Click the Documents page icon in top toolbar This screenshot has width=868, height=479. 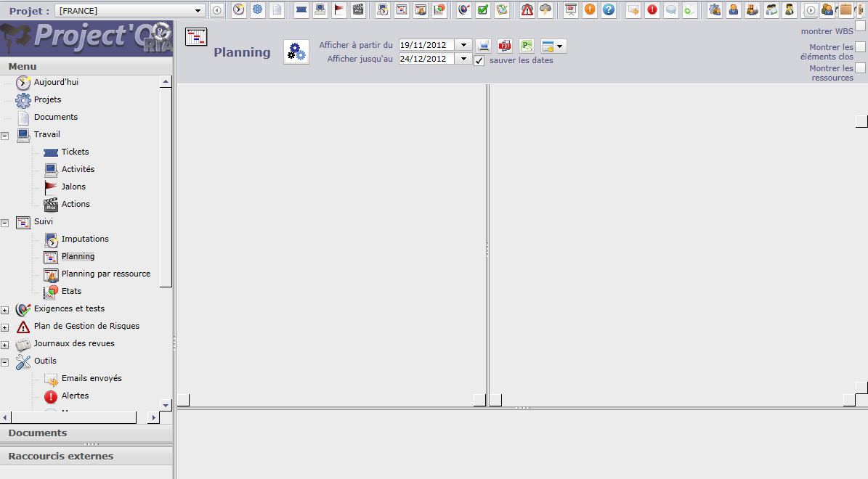click(x=276, y=9)
